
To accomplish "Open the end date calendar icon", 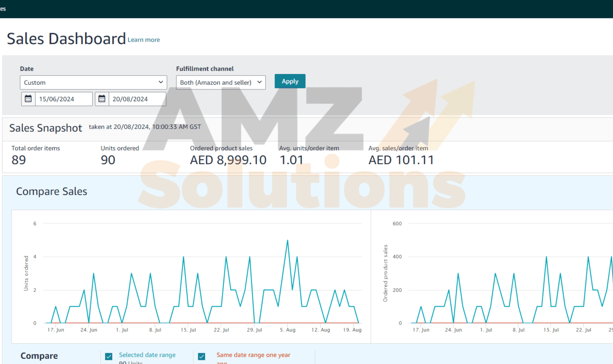I will [102, 99].
